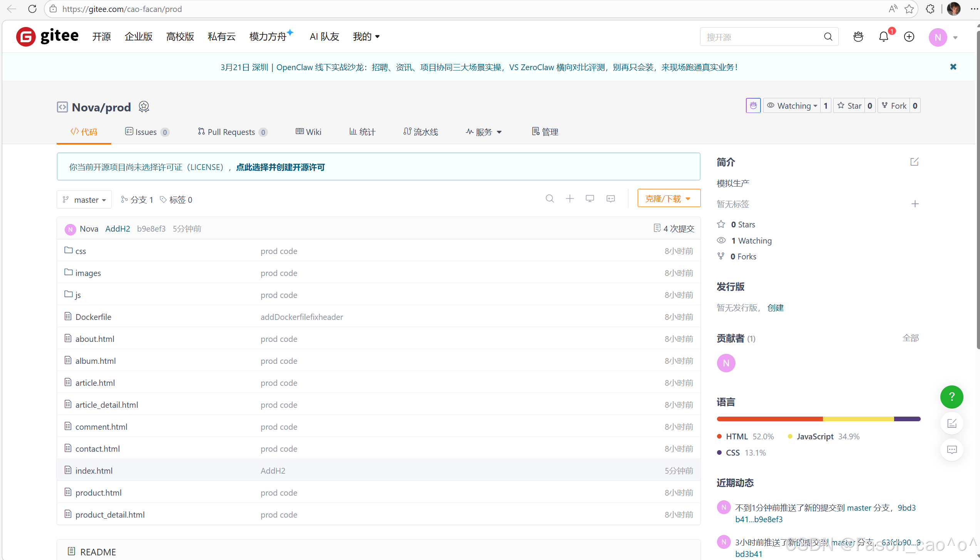The image size is (980, 560).
Task: Click the notification bell icon
Action: [x=883, y=37]
